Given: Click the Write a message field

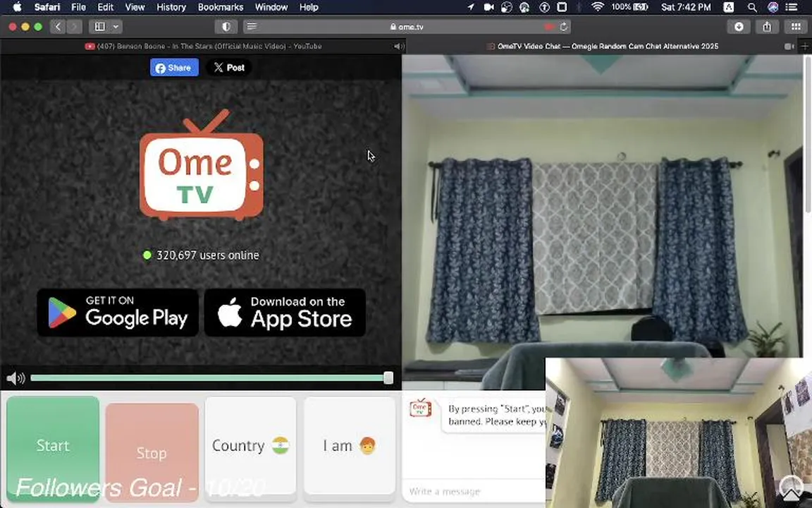Looking at the screenshot, I should [474, 491].
